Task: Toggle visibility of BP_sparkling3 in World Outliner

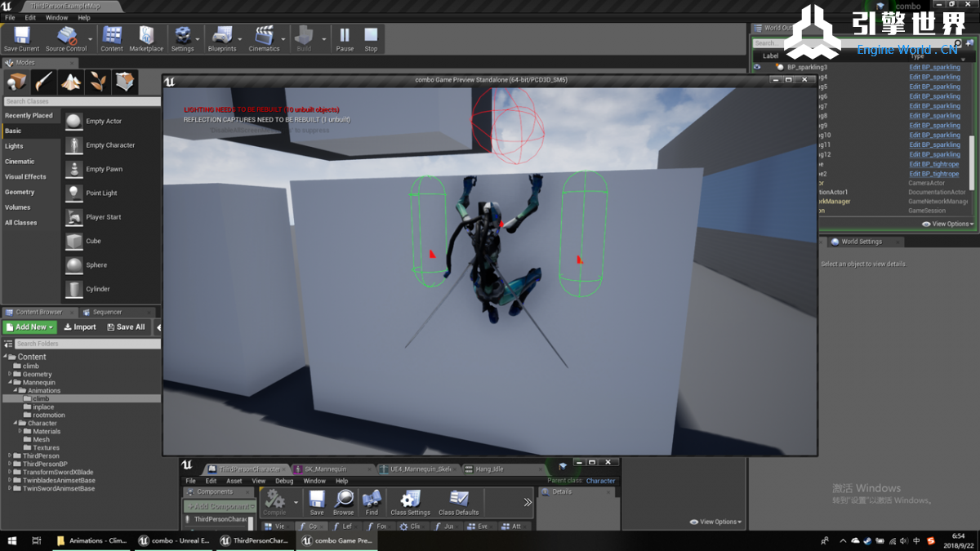Action: [x=757, y=67]
